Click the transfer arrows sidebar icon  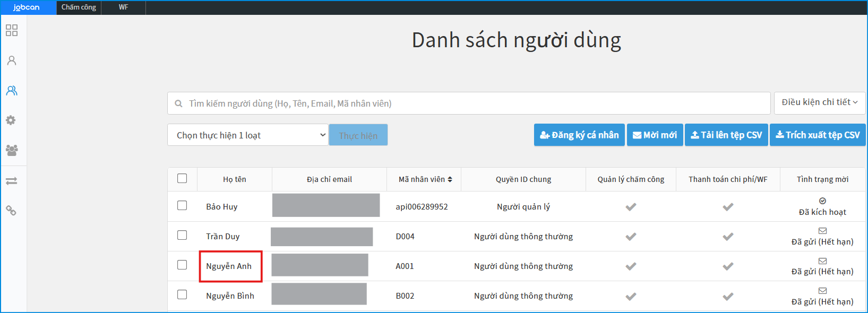click(12, 181)
